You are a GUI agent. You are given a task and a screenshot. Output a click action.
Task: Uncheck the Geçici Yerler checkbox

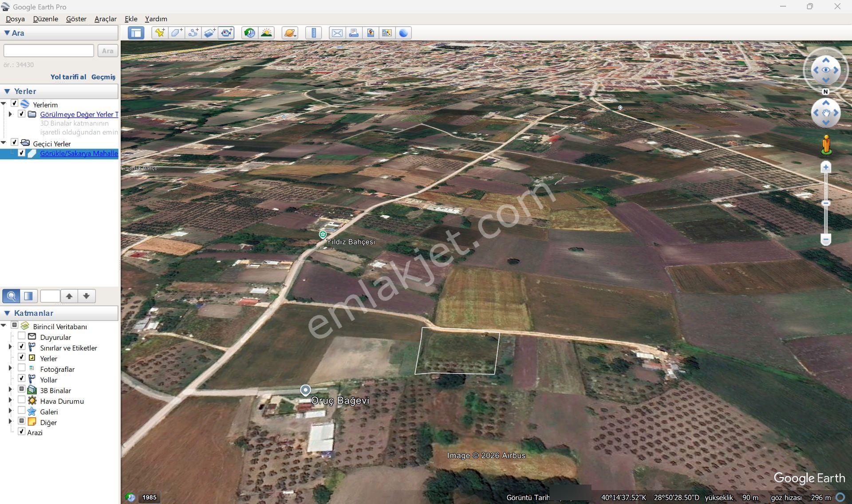coord(14,142)
